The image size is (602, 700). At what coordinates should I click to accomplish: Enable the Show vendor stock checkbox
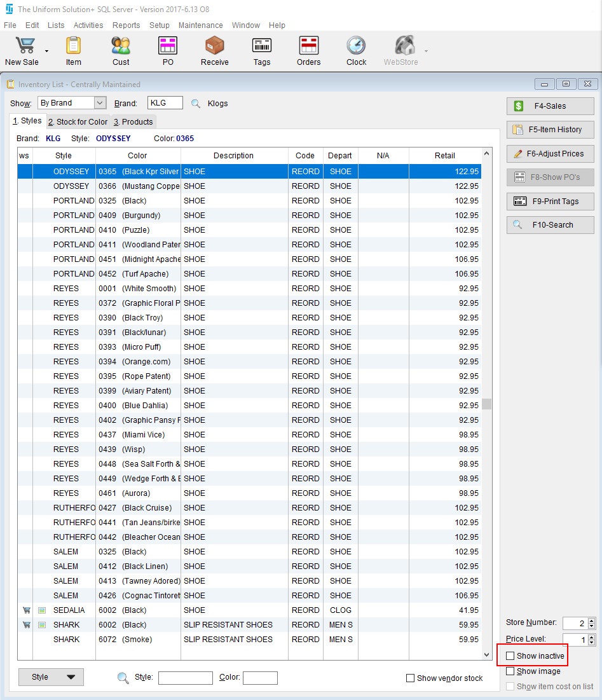click(410, 678)
